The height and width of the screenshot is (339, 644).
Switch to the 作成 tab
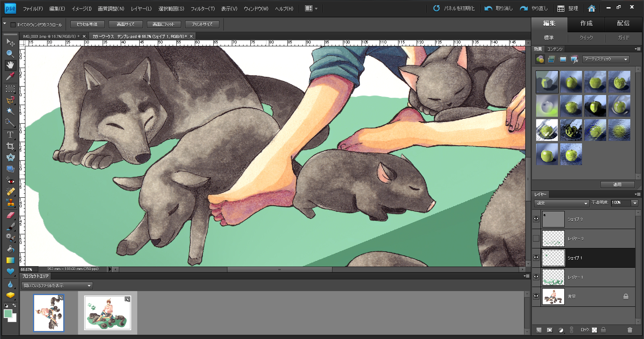click(x=586, y=23)
